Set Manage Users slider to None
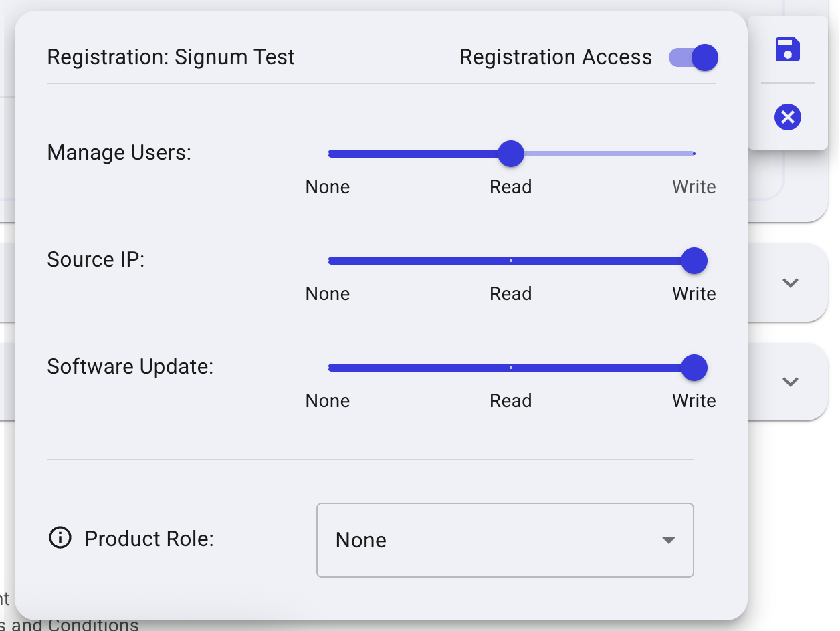840x631 pixels. coord(329,154)
